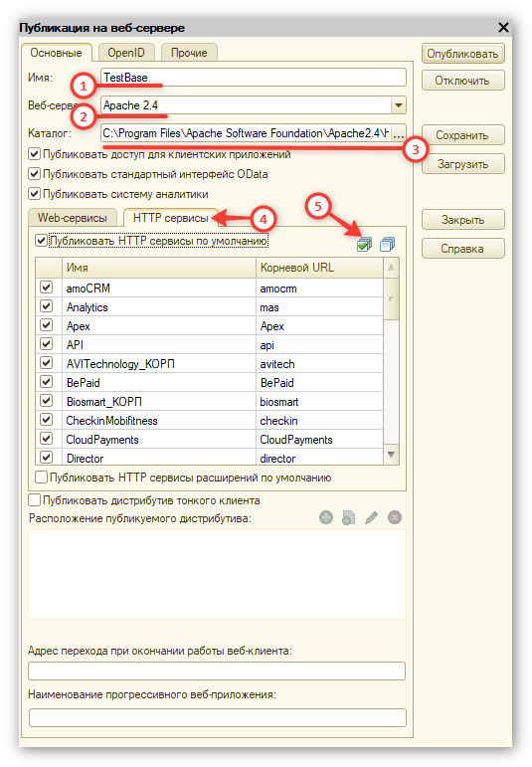Click the green add distribution location icon
The image size is (532, 767).
coord(326,517)
